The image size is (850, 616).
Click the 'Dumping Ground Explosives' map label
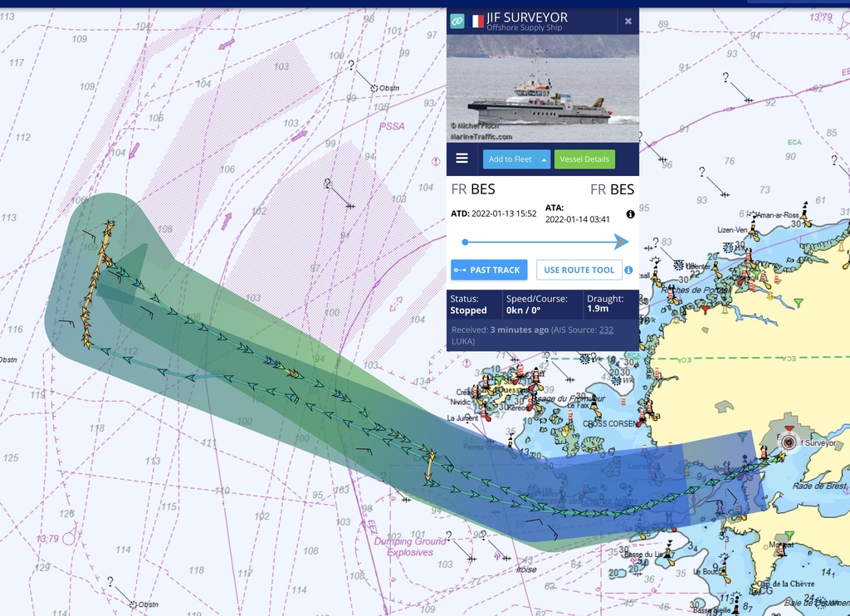410,546
